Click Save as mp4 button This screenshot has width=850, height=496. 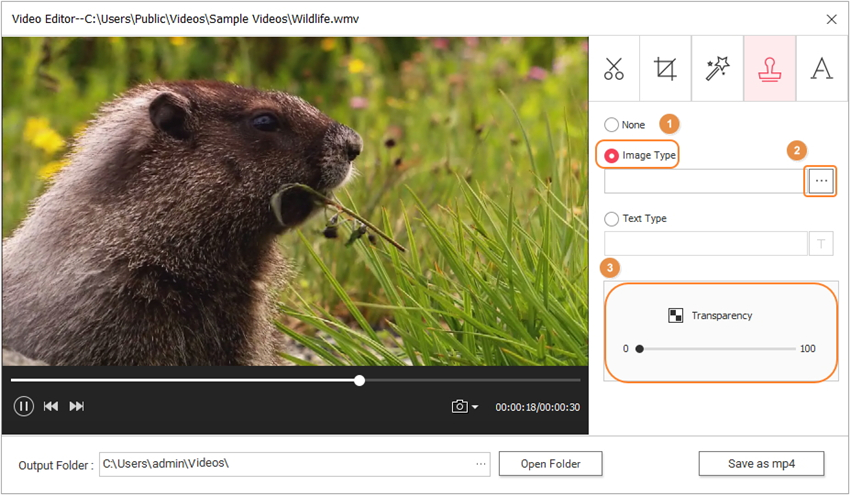761,464
